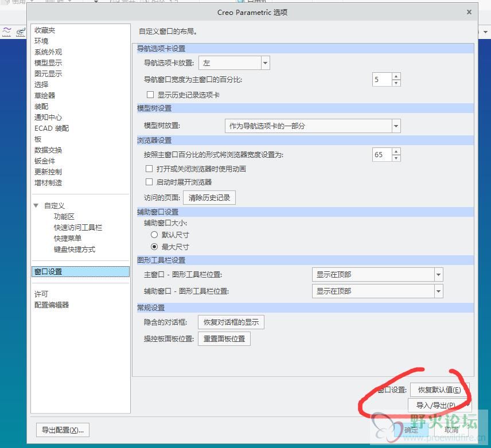Open 通知中心 options page

[x=48, y=118]
